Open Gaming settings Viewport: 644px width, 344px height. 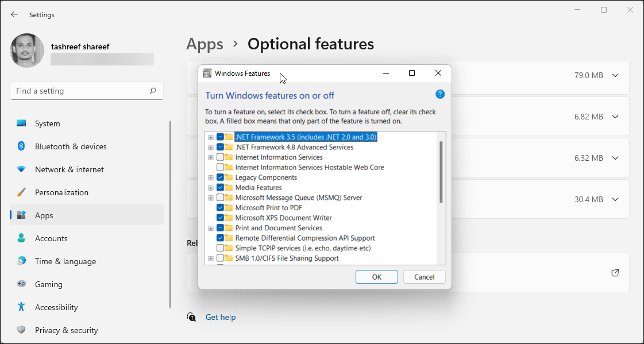click(49, 284)
